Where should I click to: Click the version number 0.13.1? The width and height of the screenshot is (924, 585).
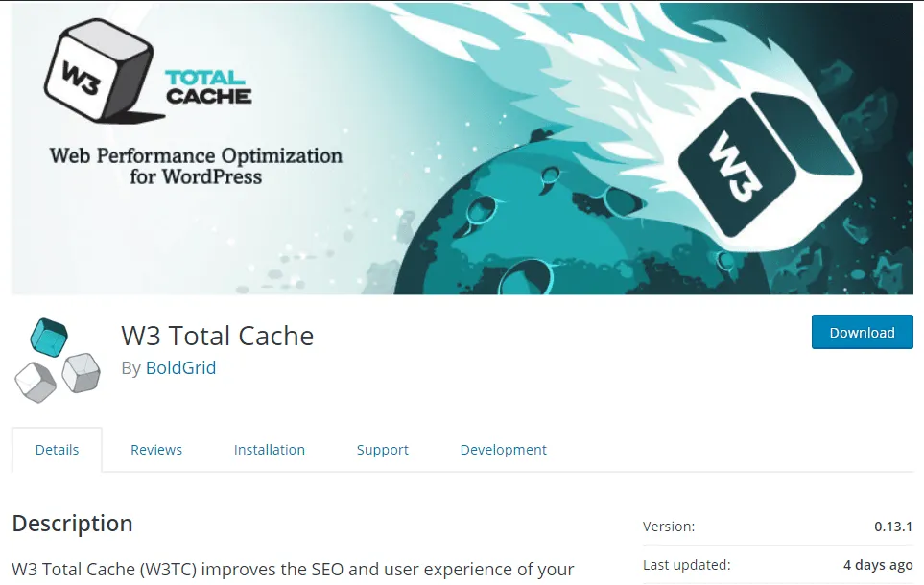tap(894, 526)
